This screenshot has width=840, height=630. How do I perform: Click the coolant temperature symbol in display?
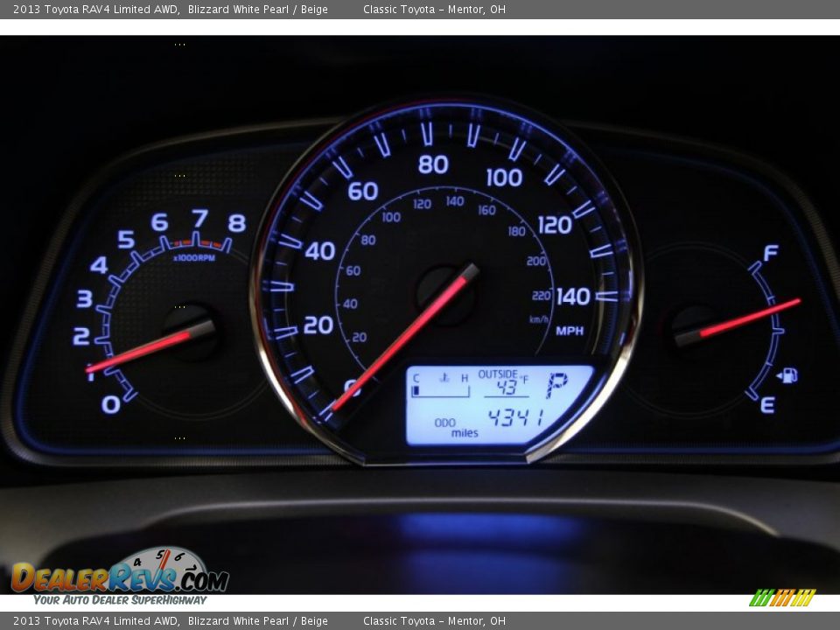(x=444, y=378)
